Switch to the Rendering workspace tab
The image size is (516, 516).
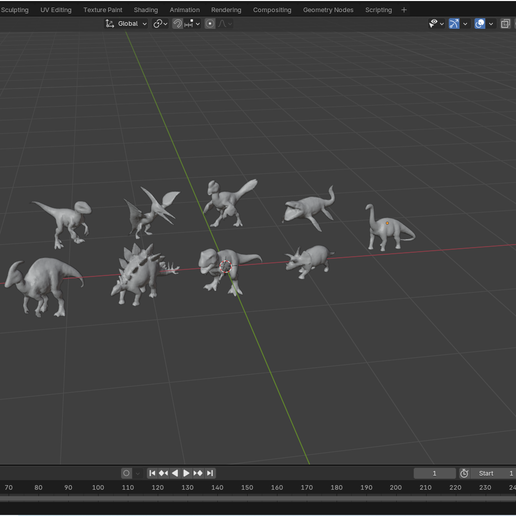[x=226, y=10]
